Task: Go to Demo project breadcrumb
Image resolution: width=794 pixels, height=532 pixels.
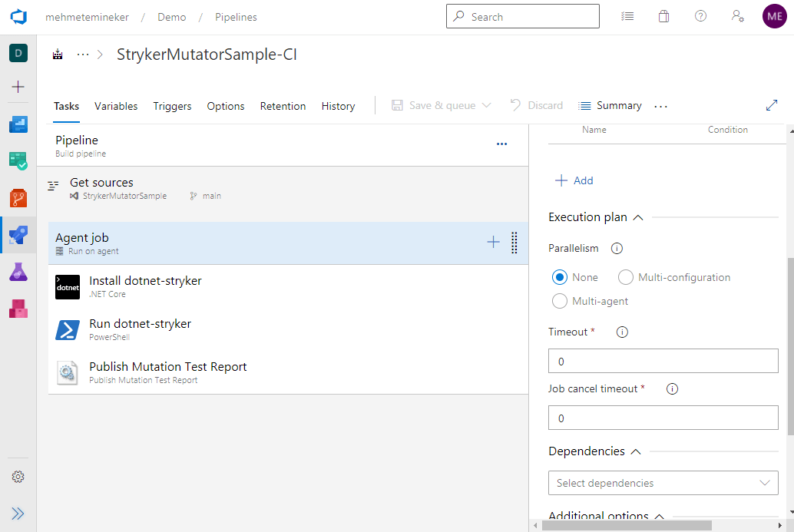Action: (x=172, y=17)
